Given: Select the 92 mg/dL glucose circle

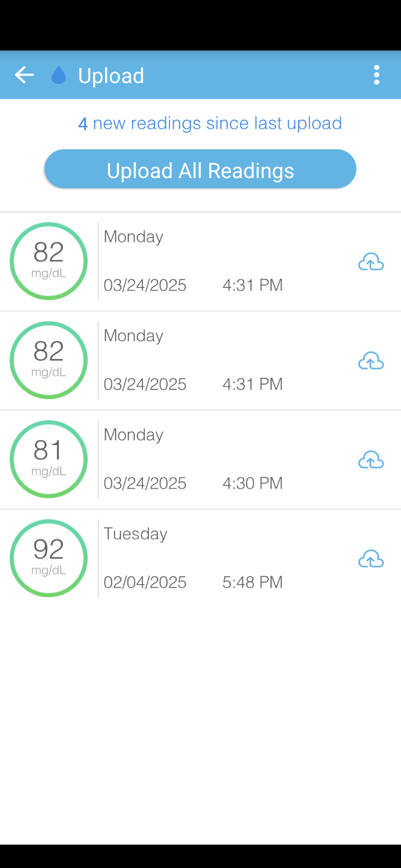Looking at the screenshot, I should pyautogui.click(x=49, y=558).
